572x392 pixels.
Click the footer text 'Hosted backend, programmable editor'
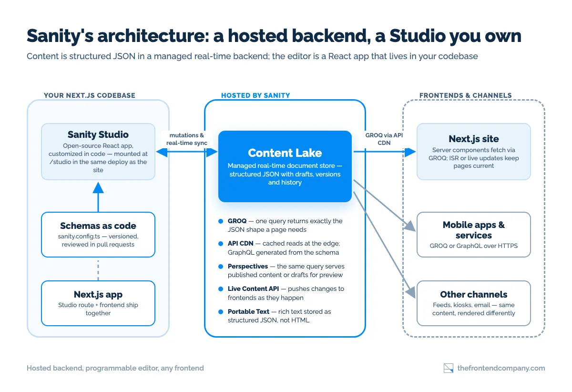click(x=115, y=368)
